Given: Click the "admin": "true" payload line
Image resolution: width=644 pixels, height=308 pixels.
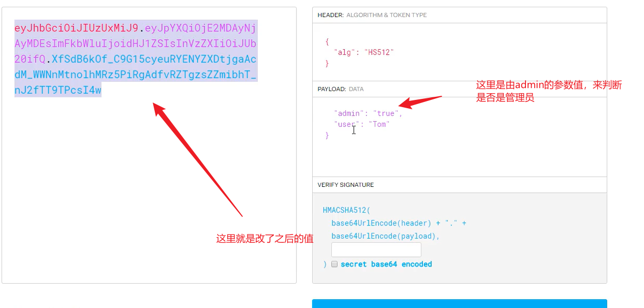Looking at the screenshot, I should pyautogui.click(x=368, y=113).
